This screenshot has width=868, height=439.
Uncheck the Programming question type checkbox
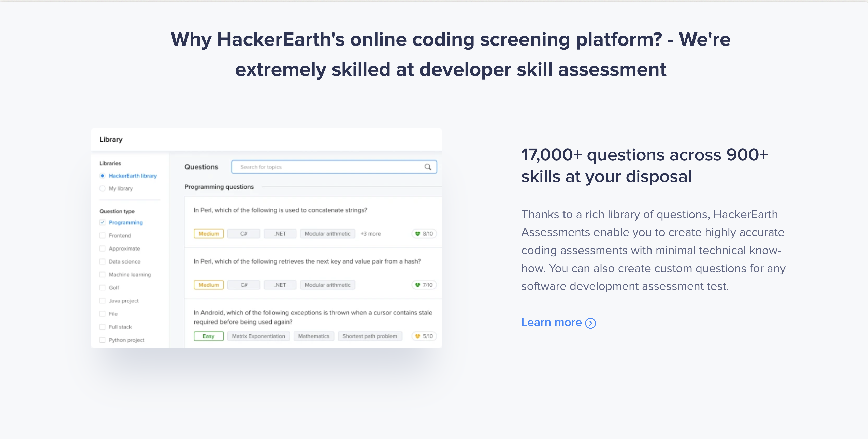[x=103, y=222]
